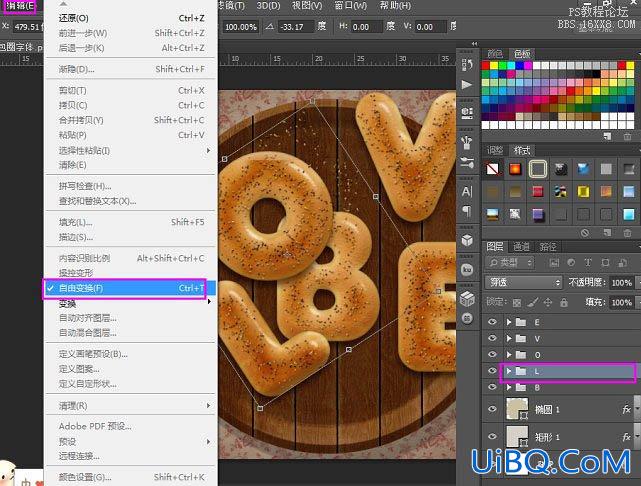Pick the red swatch in top row
Viewport: 641px width, 486px height.
486,65
